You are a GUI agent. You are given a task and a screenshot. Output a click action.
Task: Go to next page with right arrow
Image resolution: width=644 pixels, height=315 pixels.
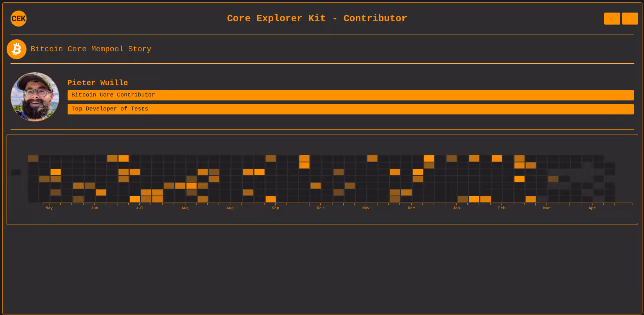[630, 19]
